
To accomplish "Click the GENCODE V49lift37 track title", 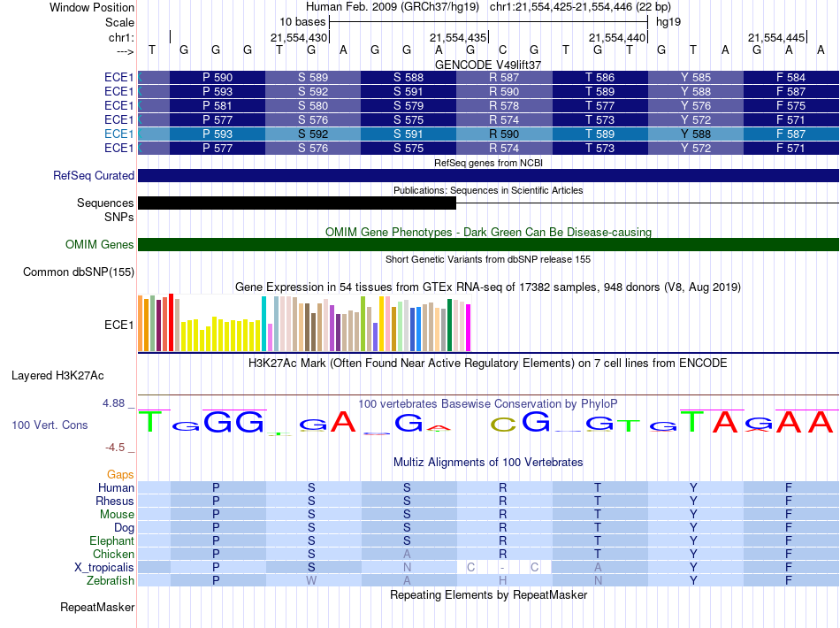I will (x=488, y=65).
